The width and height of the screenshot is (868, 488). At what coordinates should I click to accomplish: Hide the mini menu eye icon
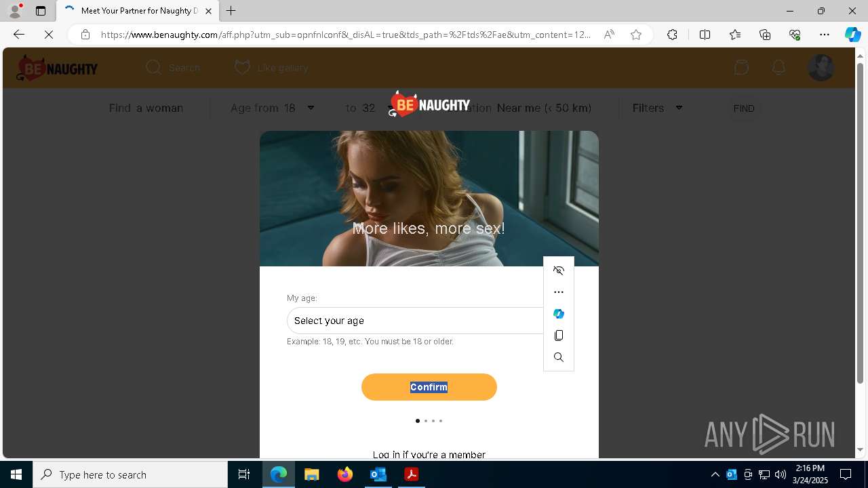tap(559, 270)
